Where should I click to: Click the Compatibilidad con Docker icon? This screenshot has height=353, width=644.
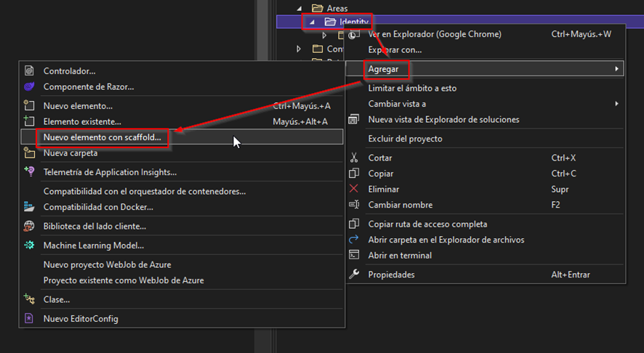tap(29, 207)
